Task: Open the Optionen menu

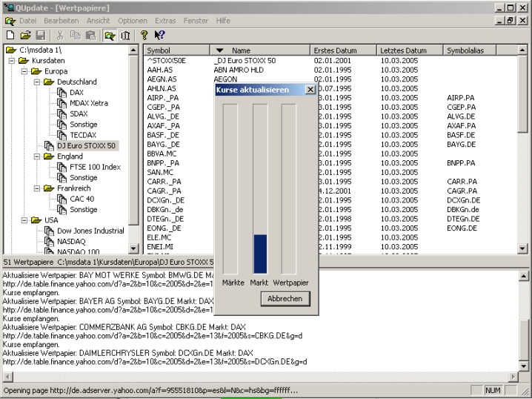Action: point(132,21)
